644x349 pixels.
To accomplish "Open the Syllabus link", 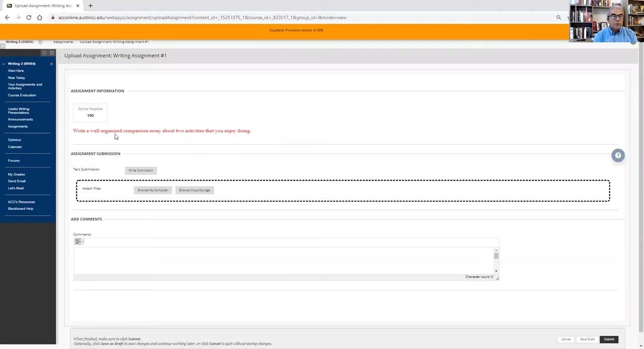I will coord(15,140).
